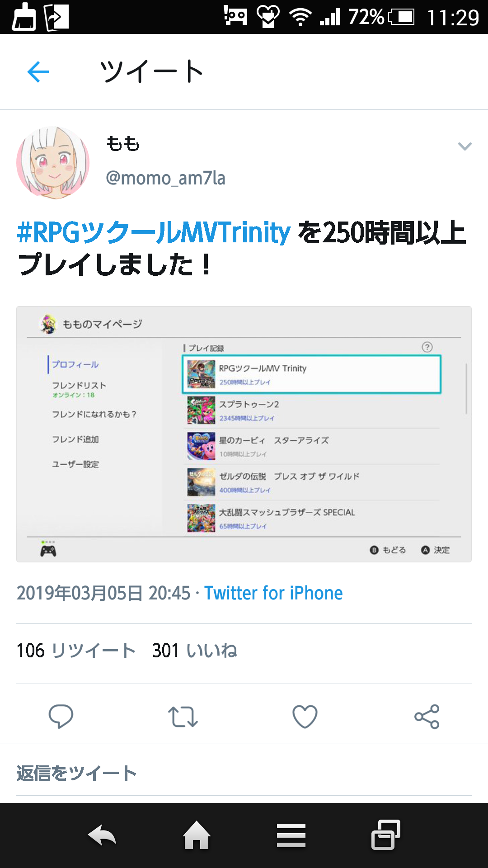
Task: Expand tweet options chevron menu
Action: click(465, 146)
